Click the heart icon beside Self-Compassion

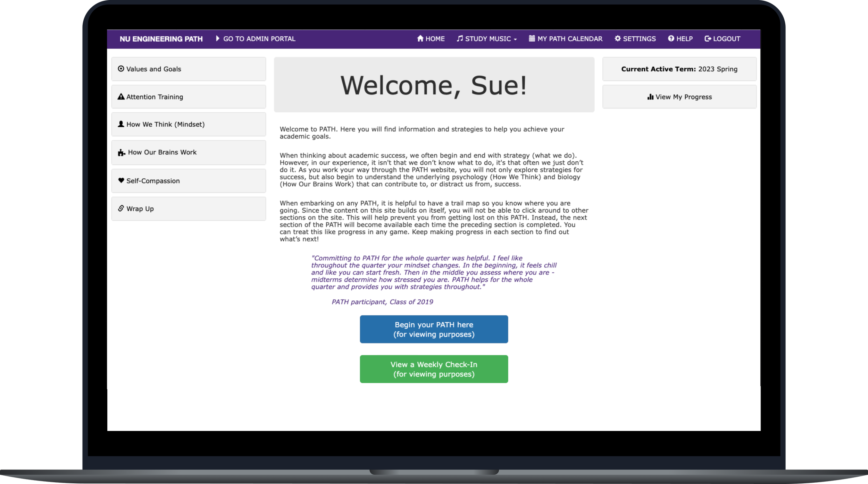(121, 180)
